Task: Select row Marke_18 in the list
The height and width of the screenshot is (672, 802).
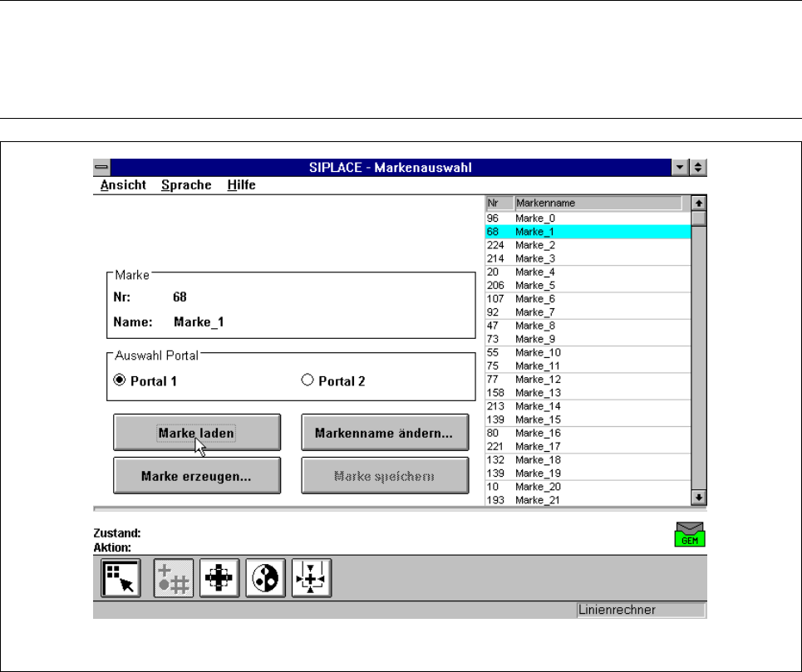Action: (x=588, y=460)
